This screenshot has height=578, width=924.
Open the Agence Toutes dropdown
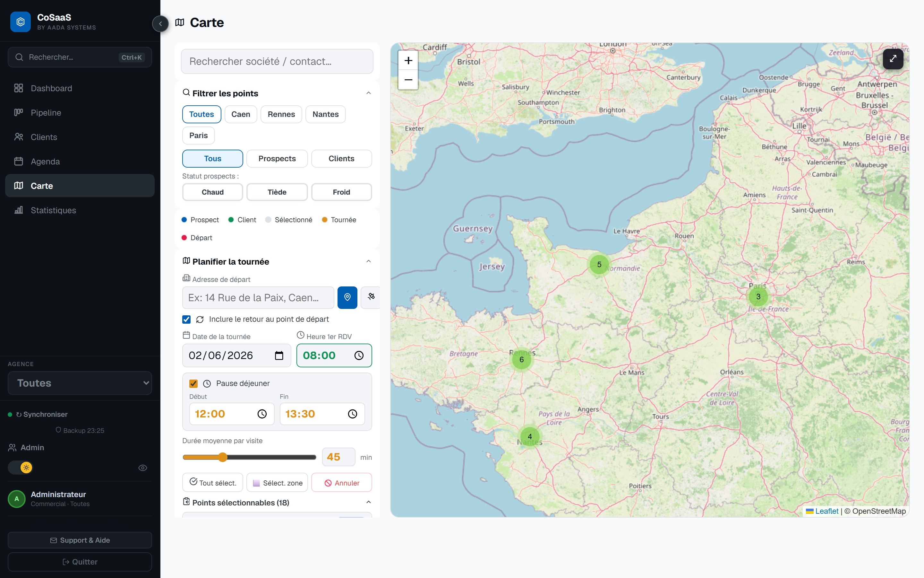pyautogui.click(x=80, y=383)
